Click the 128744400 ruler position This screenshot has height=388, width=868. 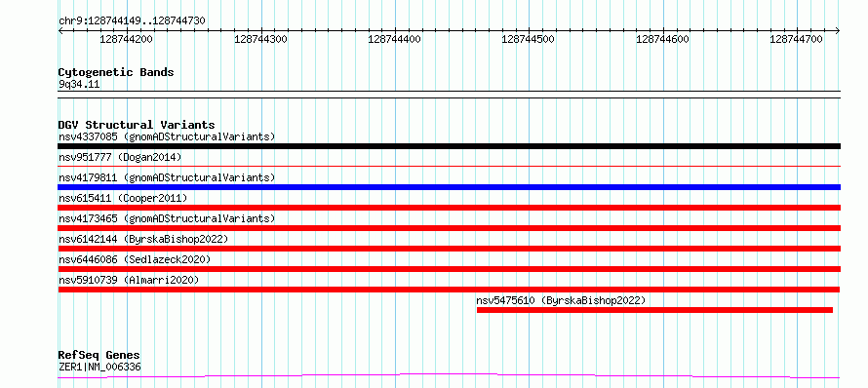click(395, 39)
